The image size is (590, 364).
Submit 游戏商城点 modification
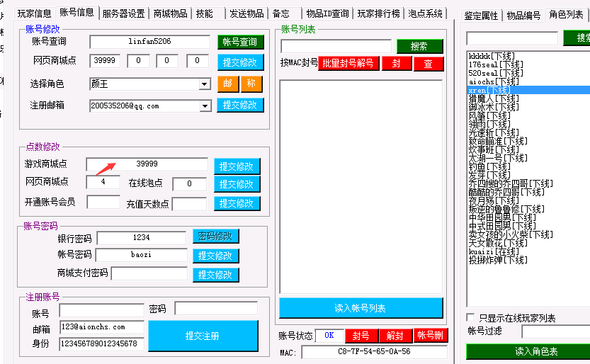tap(237, 166)
